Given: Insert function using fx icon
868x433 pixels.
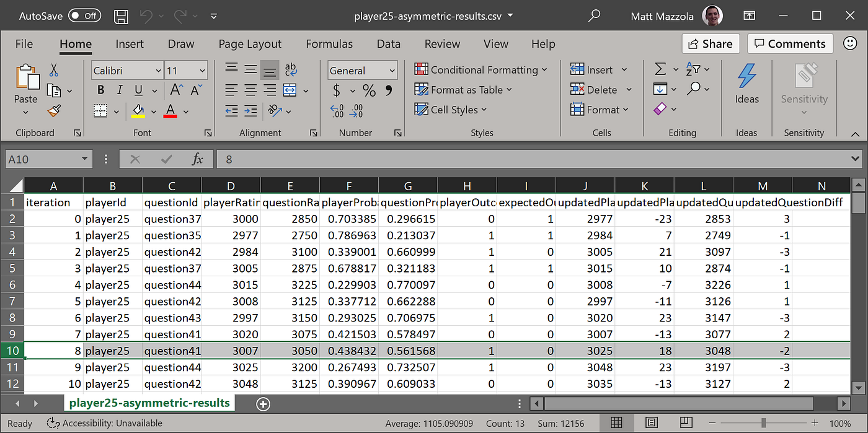Looking at the screenshot, I should tap(197, 159).
